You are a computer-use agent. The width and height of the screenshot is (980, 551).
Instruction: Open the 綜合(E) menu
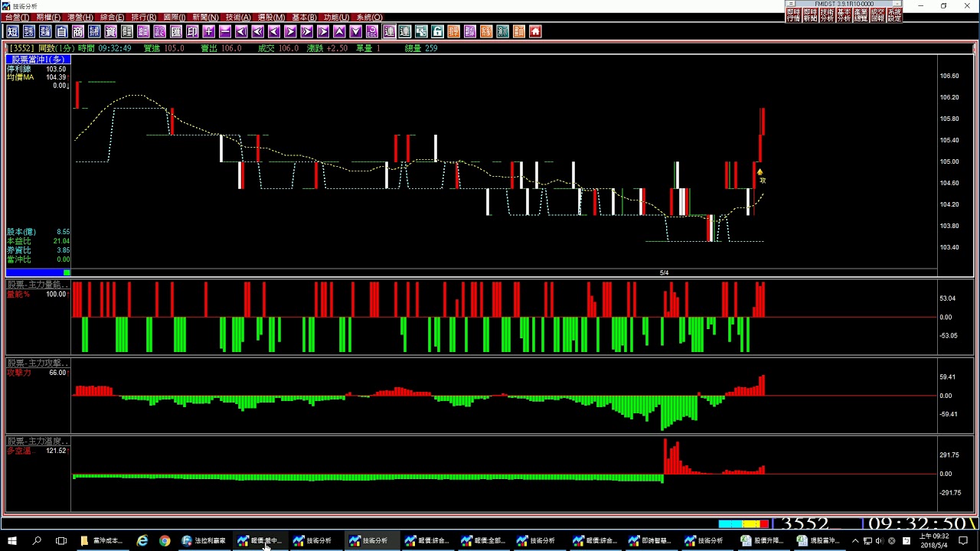click(x=112, y=17)
